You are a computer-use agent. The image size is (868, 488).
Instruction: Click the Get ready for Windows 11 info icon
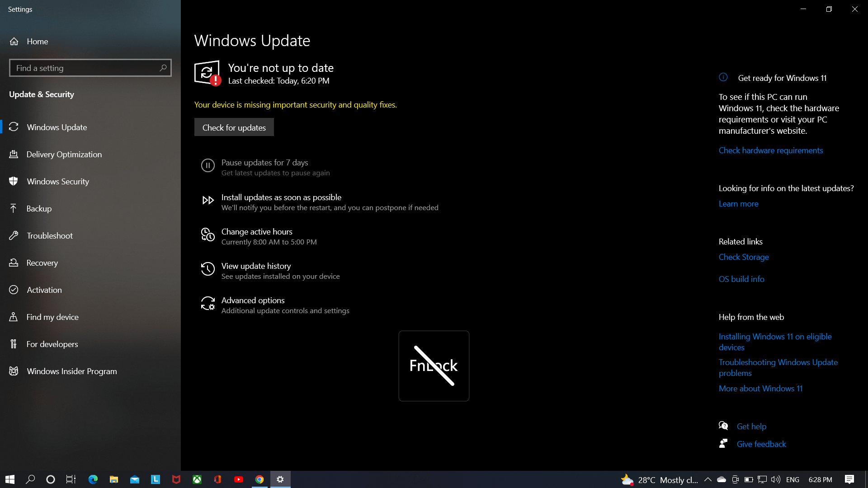(723, 77)
